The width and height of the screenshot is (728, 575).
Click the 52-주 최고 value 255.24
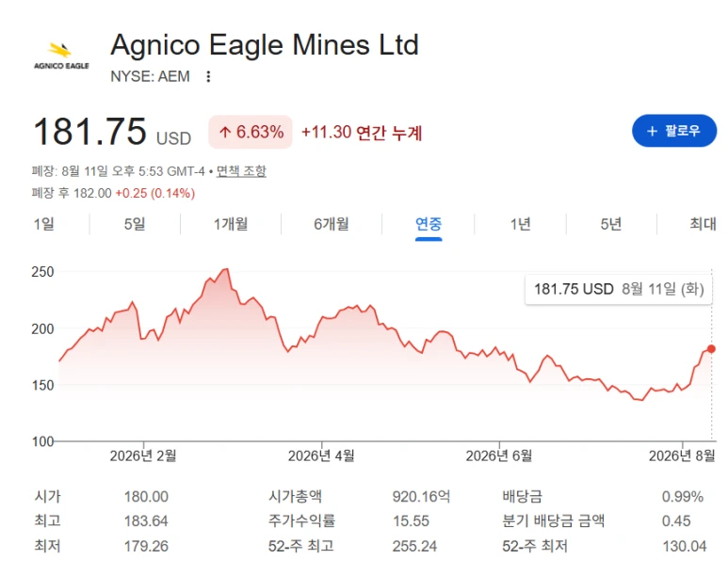click(414, 546)
